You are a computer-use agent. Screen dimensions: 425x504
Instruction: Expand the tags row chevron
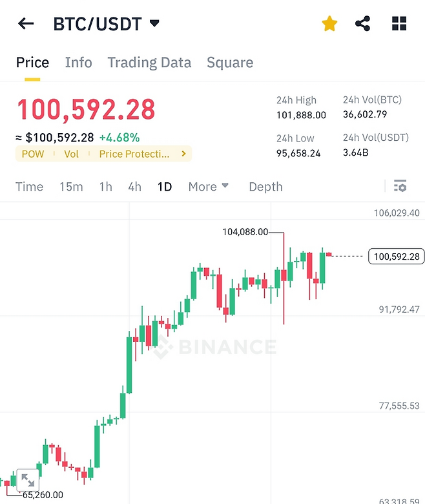point(183,154)
